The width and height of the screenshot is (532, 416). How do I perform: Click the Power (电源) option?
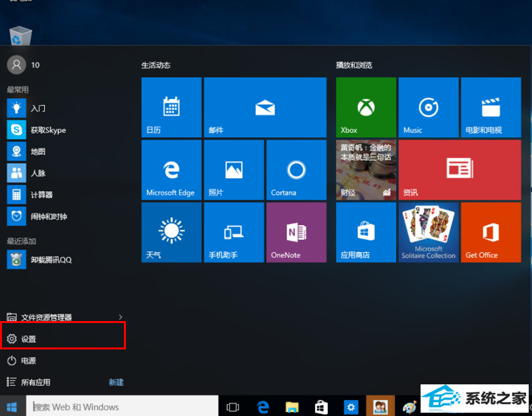64,361
